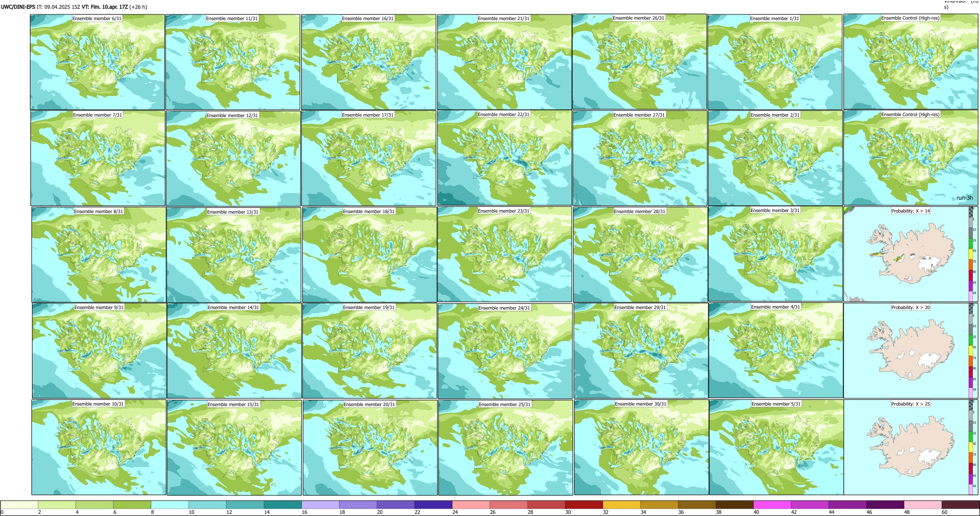Screen dimensions: 980x516
Task: Pick the light pink 48–60 legend swatch
Action: coord(923,505)
